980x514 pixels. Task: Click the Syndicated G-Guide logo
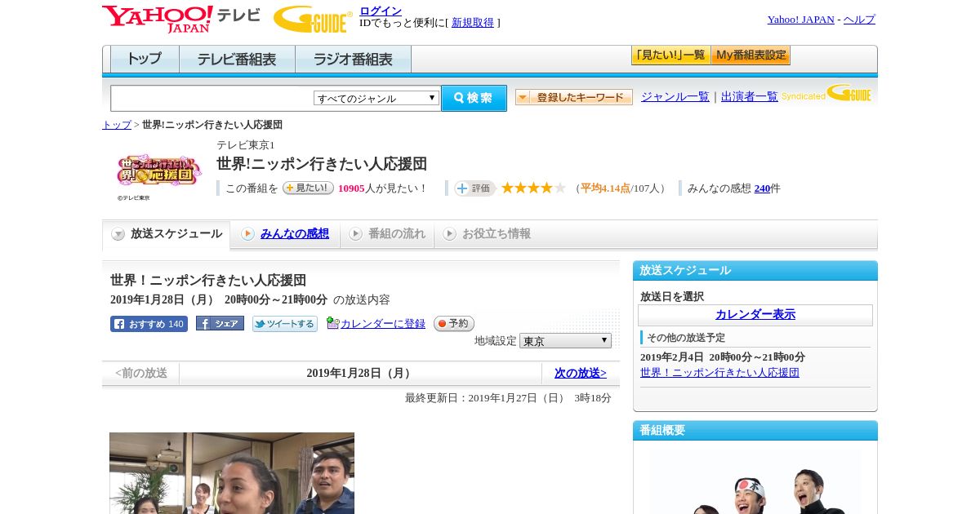(x=827, y=94)
